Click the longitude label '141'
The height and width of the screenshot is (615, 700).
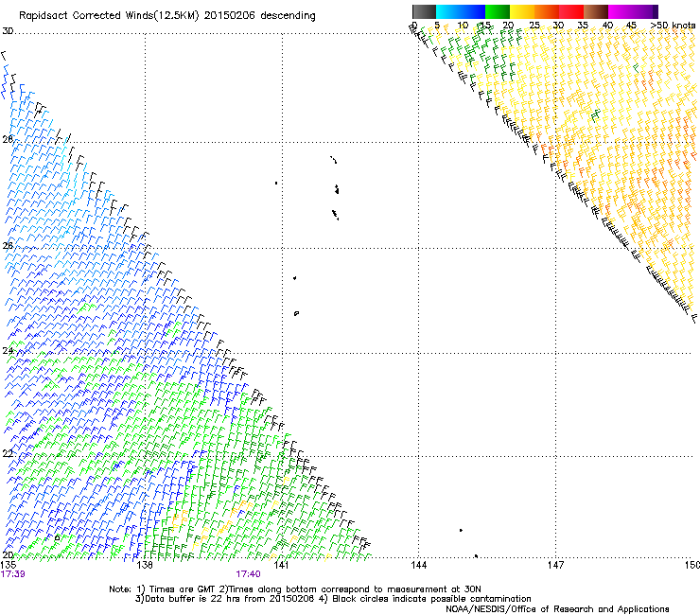pos(281,565)
